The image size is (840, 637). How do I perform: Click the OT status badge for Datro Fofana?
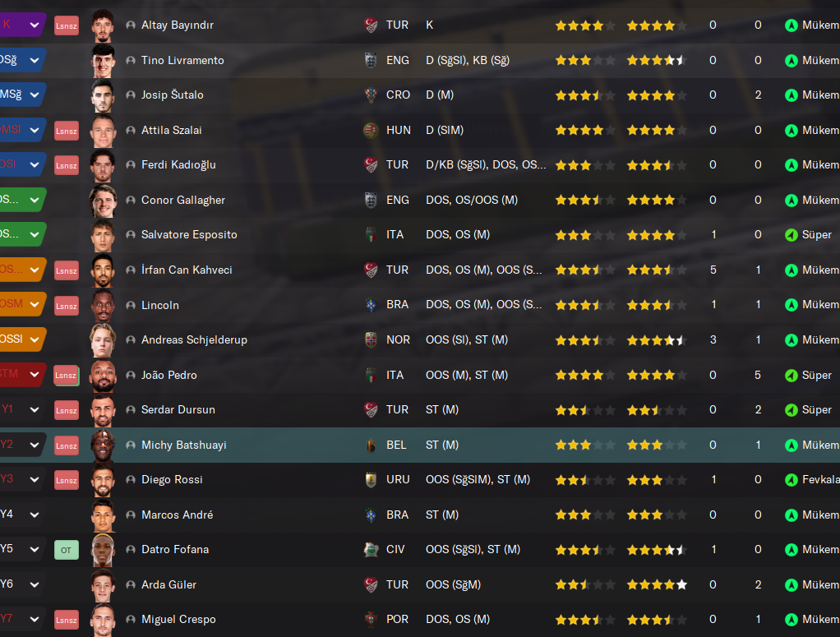coord(67,550)
